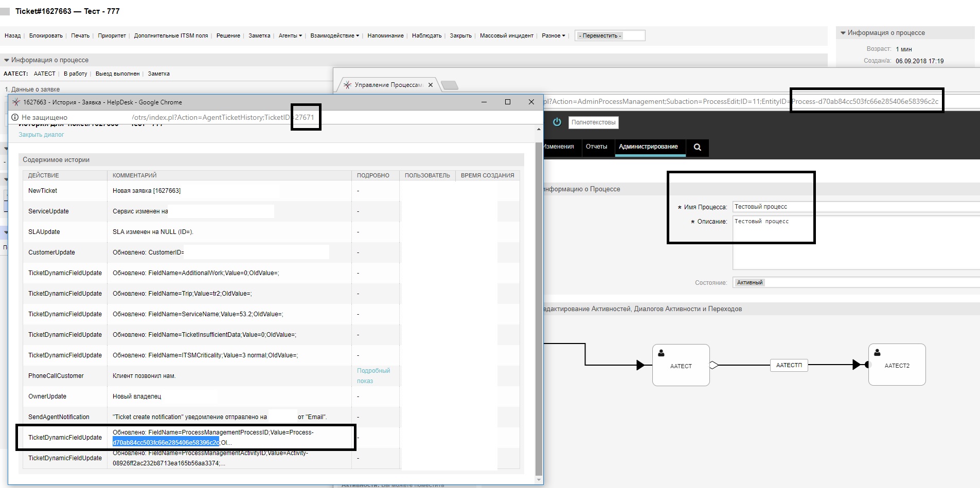This screenshot has width=980, height=488.
Task: Open Дополнительные ITSM поля
Action: pos(171,35)
